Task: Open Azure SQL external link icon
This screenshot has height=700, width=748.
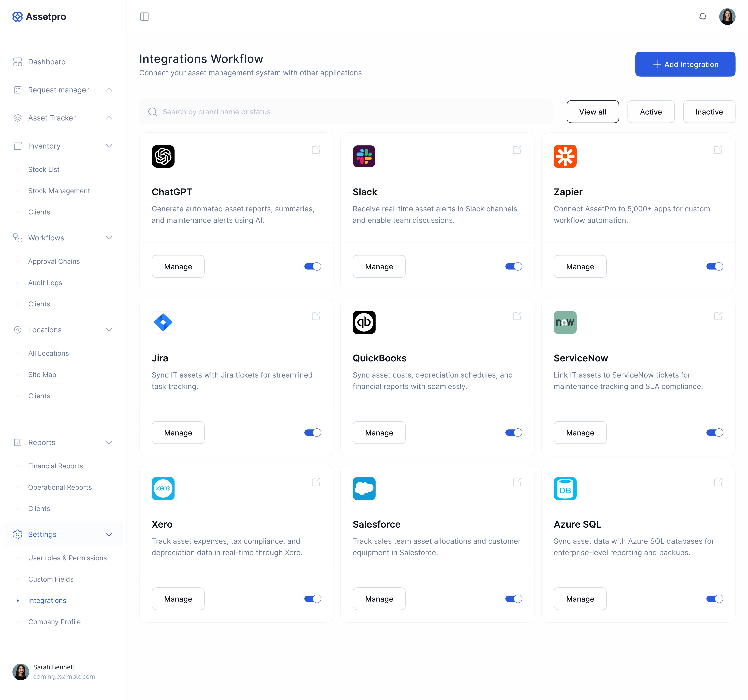Action: [718, 482]
